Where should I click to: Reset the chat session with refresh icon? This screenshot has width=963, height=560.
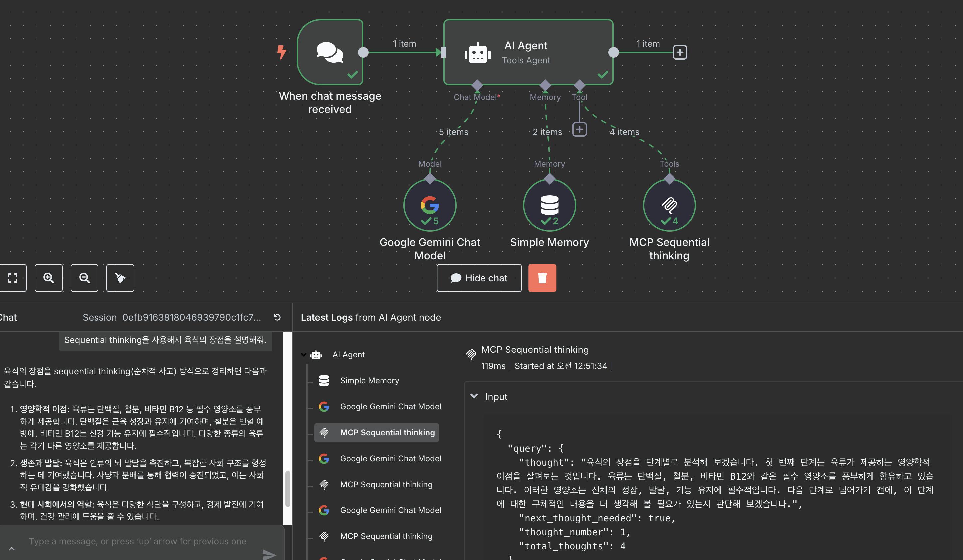pos(277,317)
